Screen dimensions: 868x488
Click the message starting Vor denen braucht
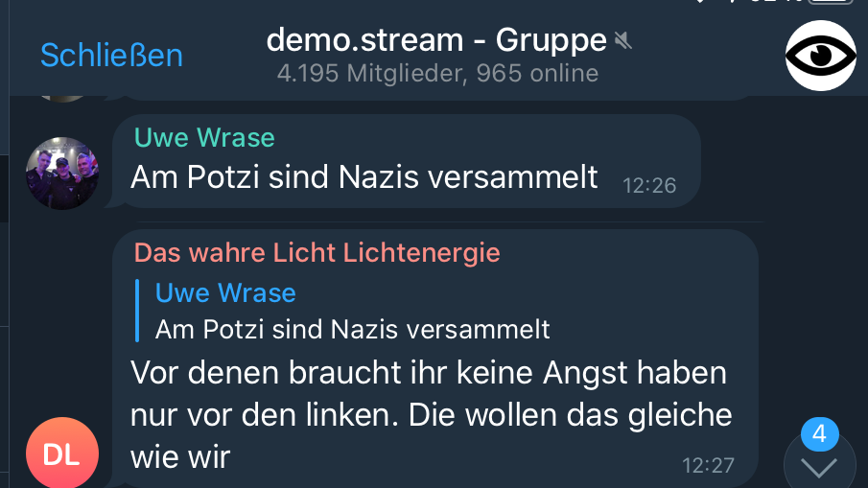(x=432, y=415)
